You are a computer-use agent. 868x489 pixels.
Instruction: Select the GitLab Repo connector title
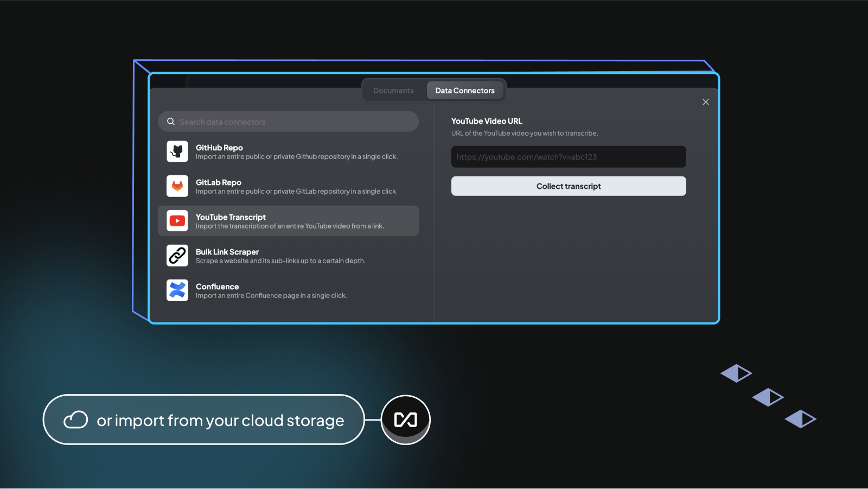(219, 182)
